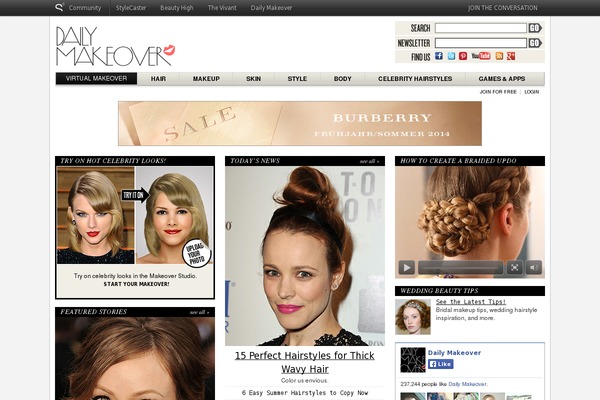Click the StyleCaster S logo icon in top bar
The image size is (600, 400).
pyautogui.click(x=59, y=7)
